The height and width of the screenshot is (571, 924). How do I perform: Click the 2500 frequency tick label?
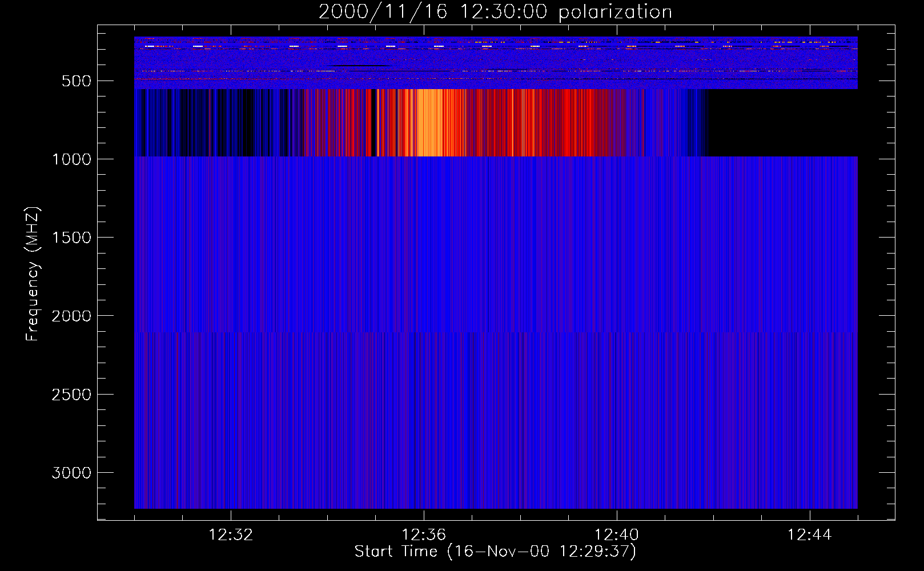click(x=71, y=395)
